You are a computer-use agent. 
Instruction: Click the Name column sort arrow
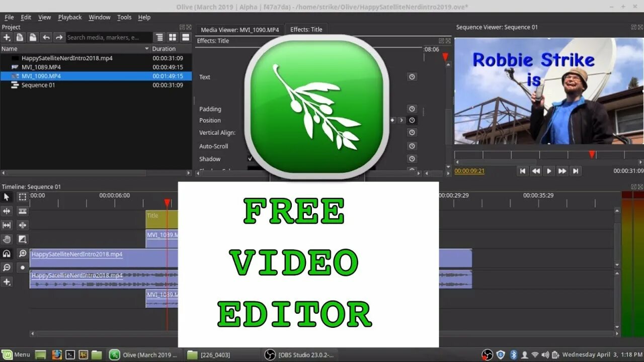pos(147,49)
